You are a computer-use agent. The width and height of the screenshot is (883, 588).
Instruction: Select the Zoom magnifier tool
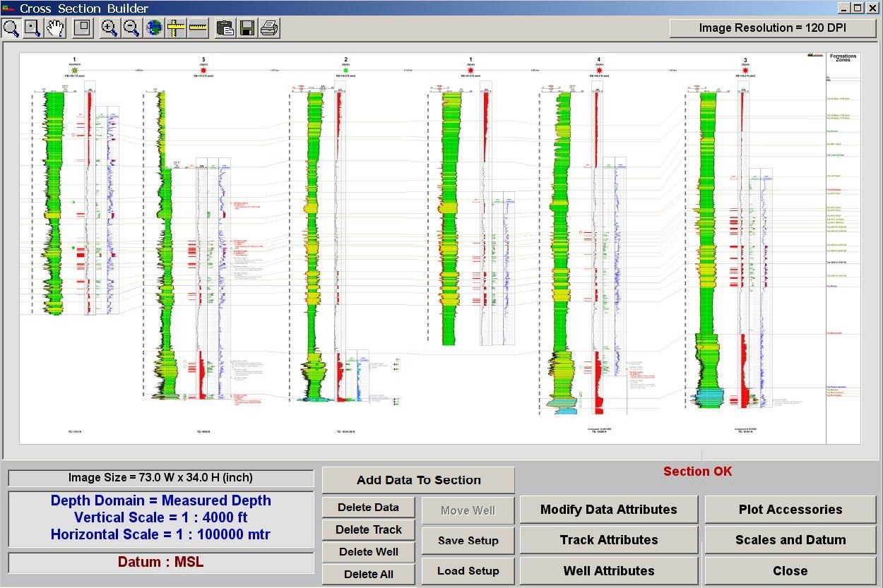coord(11,28)
